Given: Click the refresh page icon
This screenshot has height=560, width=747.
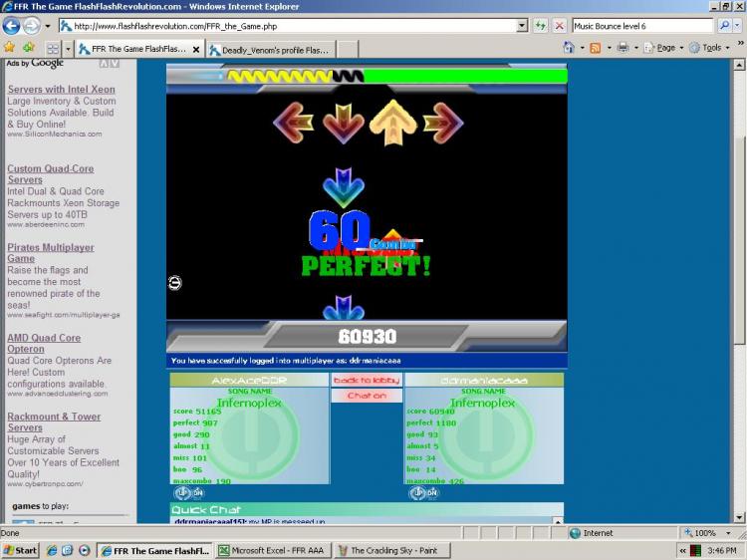Looking at the screenshot, I should coord(540,26).
